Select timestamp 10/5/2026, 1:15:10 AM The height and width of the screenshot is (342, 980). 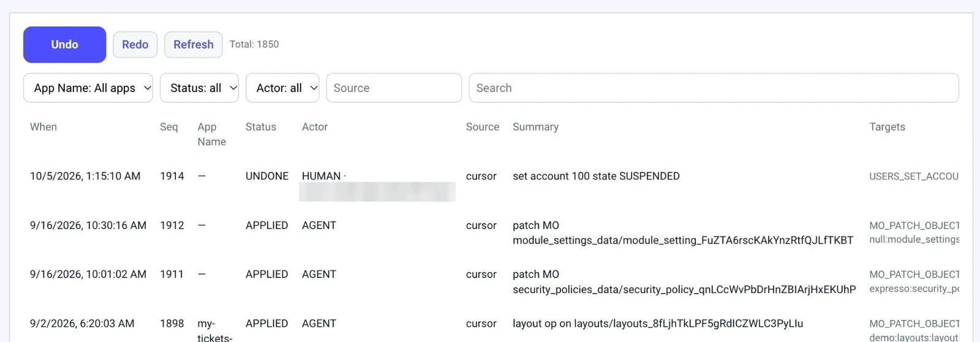tap(85, 176)
